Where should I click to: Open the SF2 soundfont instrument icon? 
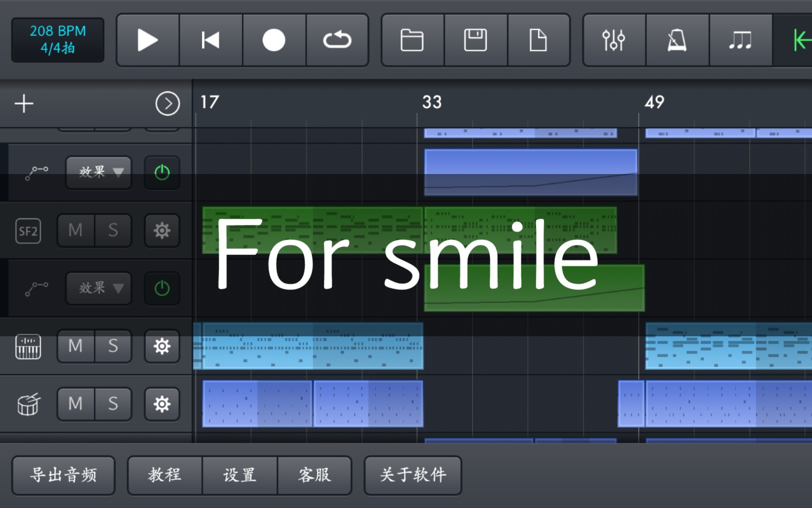coord(28,230)
